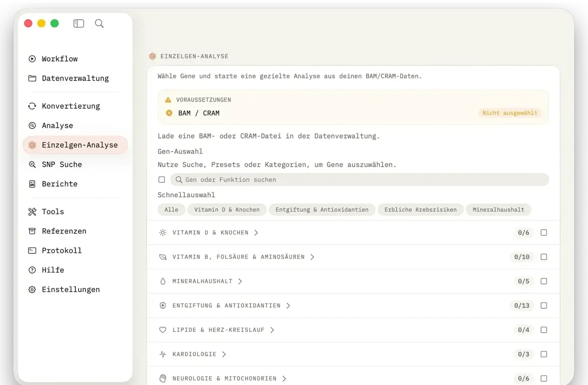Image resolution: width=588 pixels, height=385 pixels.
Task: Click the Einstellungen gear icon
Action: (x=32, y=289)
